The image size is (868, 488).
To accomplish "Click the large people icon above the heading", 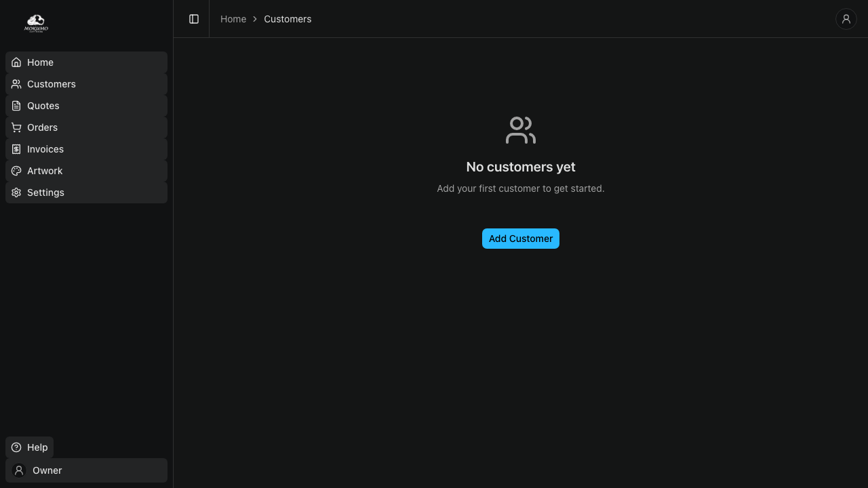I will 520,130.
